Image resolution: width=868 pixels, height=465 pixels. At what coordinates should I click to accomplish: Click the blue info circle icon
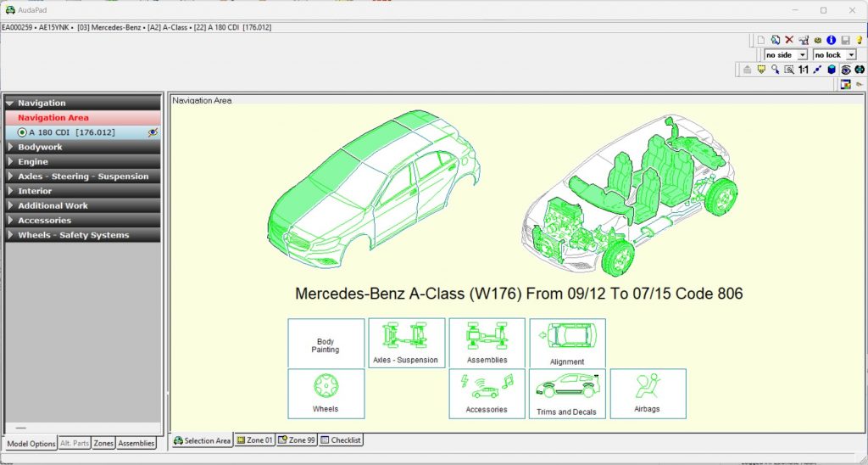click(x=831, y=40)
